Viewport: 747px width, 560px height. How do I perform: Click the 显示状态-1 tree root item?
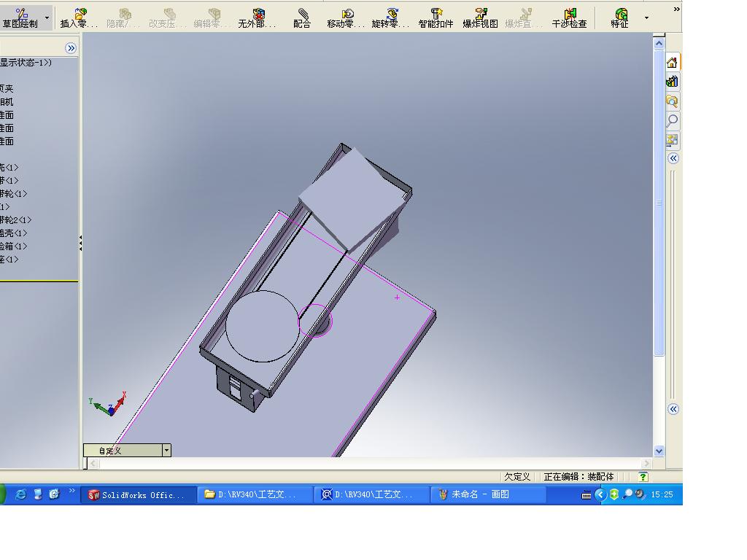tap(26, 63)
